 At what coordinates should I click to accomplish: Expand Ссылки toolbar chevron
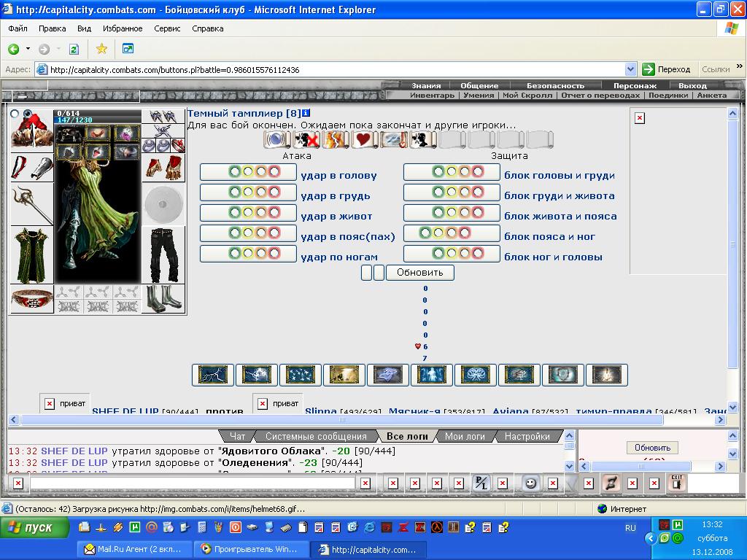pos(740,66)
